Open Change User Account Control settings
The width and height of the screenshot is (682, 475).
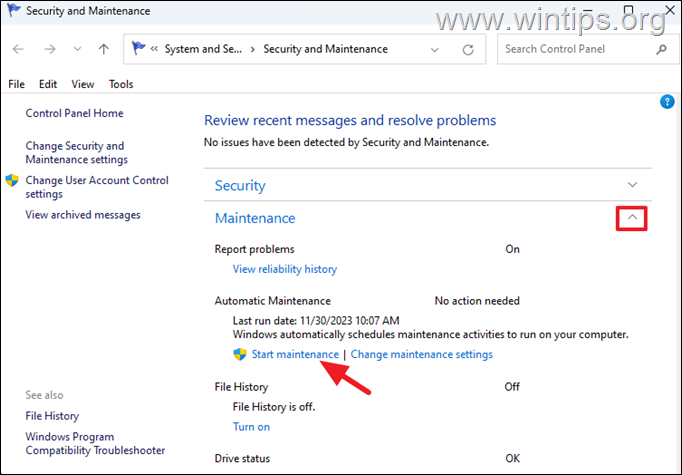97,187
